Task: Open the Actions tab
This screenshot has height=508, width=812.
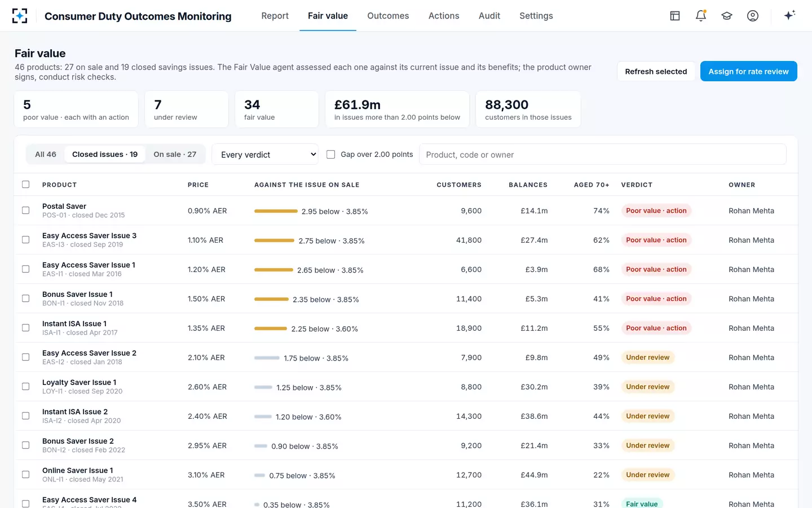Action: (x=444, y=16)
